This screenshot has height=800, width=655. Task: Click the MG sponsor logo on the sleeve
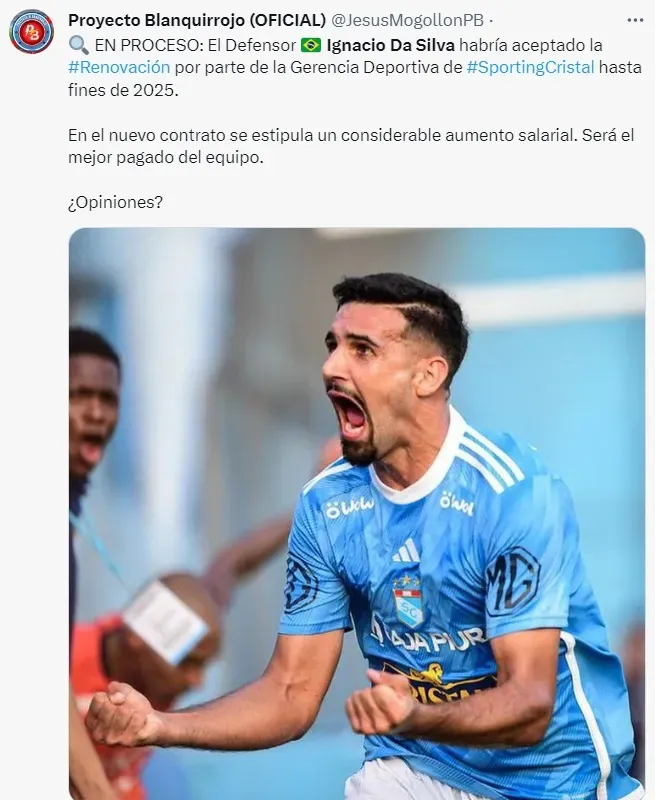[513, 582]
